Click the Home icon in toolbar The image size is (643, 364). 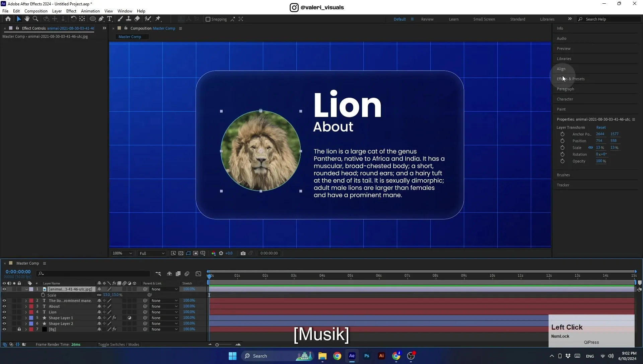pyautogui.click(x=8, y=19)
